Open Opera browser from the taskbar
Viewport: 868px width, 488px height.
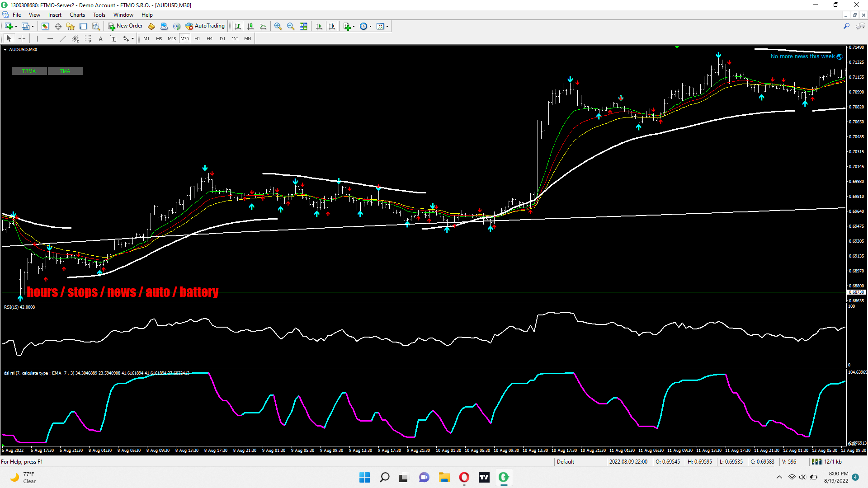pyautogui.click(x=464, y=478)
